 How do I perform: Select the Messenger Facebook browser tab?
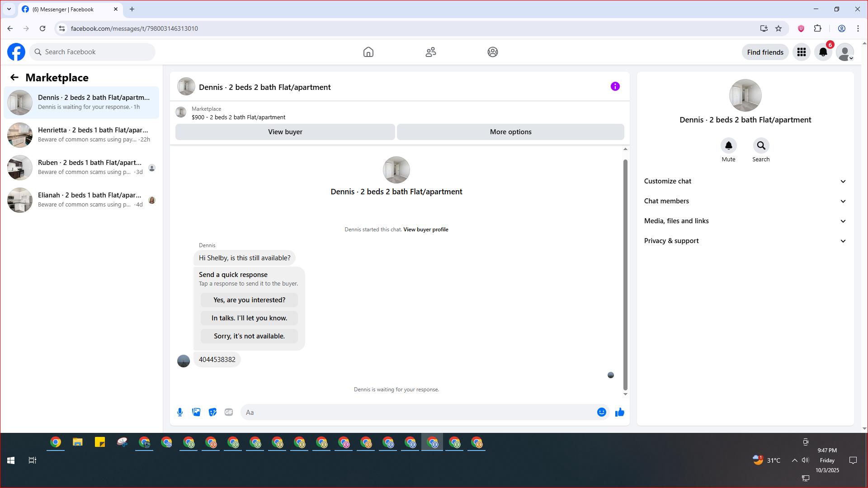coord(70,9)
